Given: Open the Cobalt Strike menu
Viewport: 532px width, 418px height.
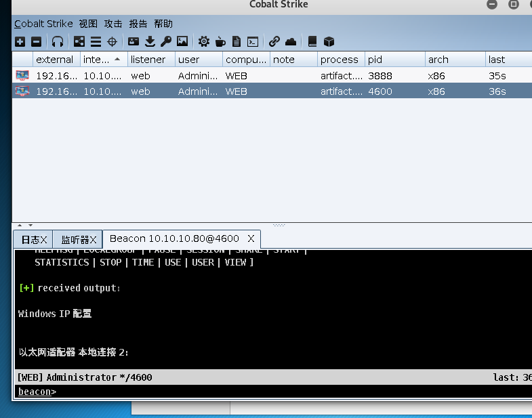Looking at the screenshot, I should [43, 24].
